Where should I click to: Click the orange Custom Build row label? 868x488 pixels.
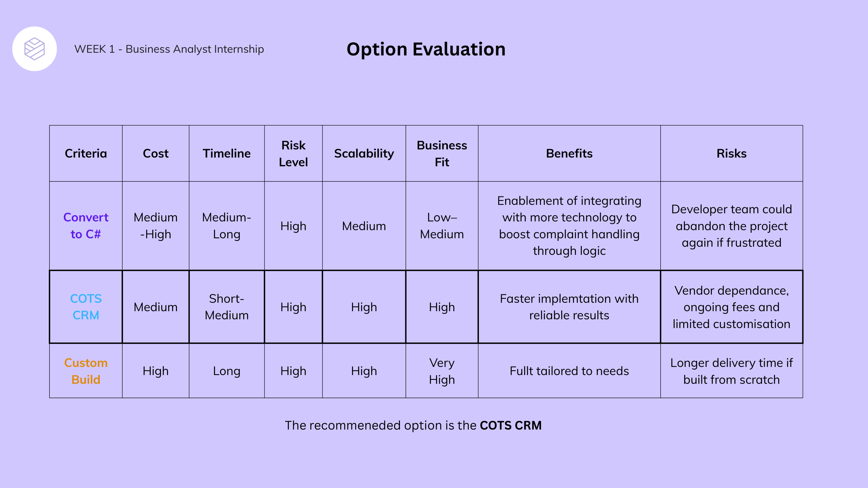(86, 371)
